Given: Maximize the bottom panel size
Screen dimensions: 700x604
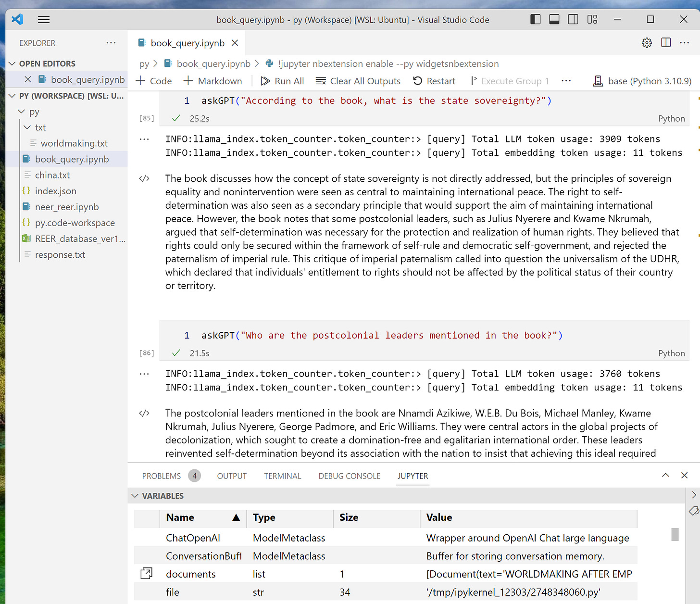Looking at the screenshot, I should pos(665,475).
